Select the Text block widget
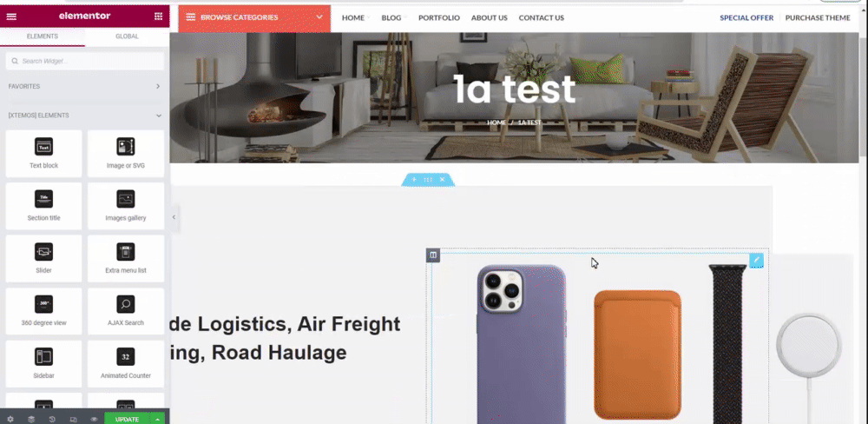 coord(43,154)
